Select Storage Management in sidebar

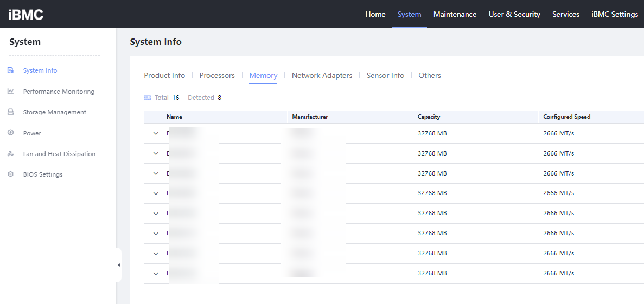tap(55, 112)
